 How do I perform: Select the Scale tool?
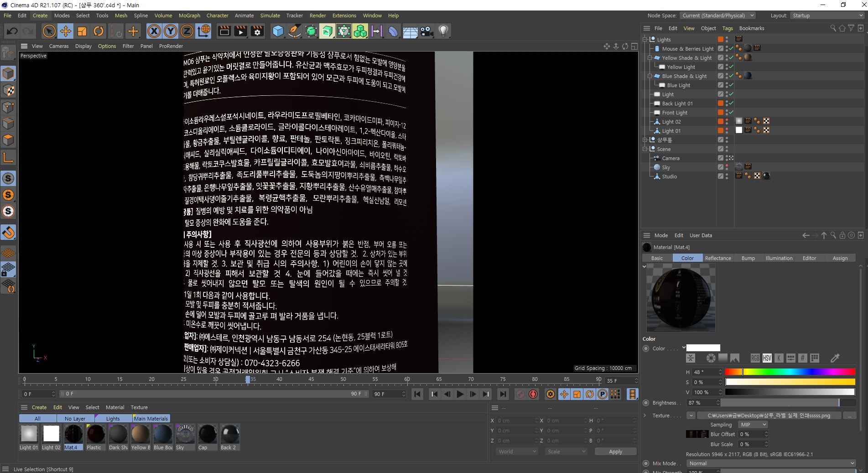point(82,31)
